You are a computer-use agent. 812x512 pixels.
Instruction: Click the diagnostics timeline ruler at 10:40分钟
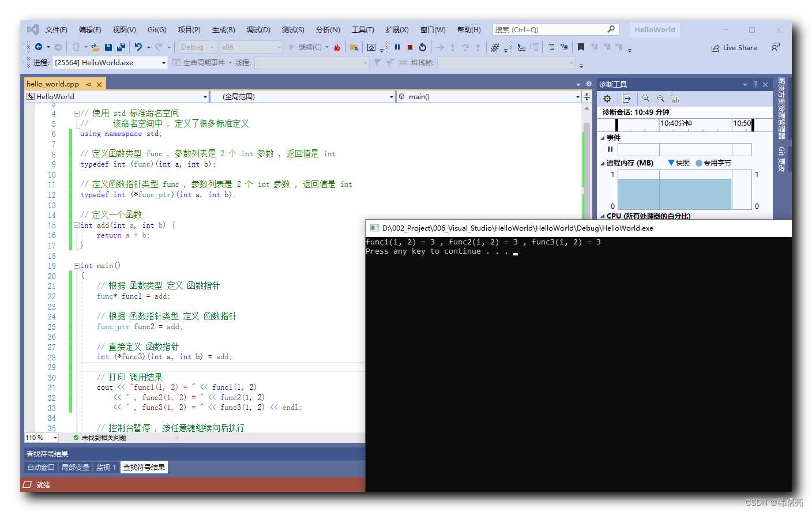[x=676, y=124]
